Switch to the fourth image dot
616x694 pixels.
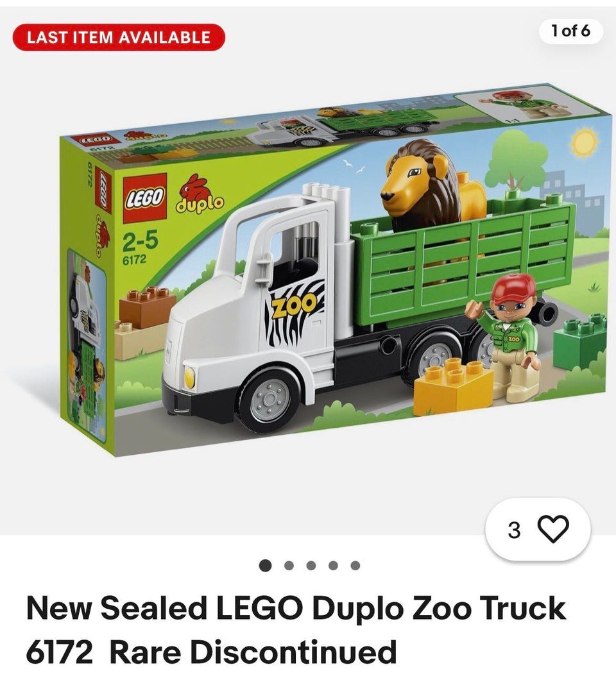[334, 565]
